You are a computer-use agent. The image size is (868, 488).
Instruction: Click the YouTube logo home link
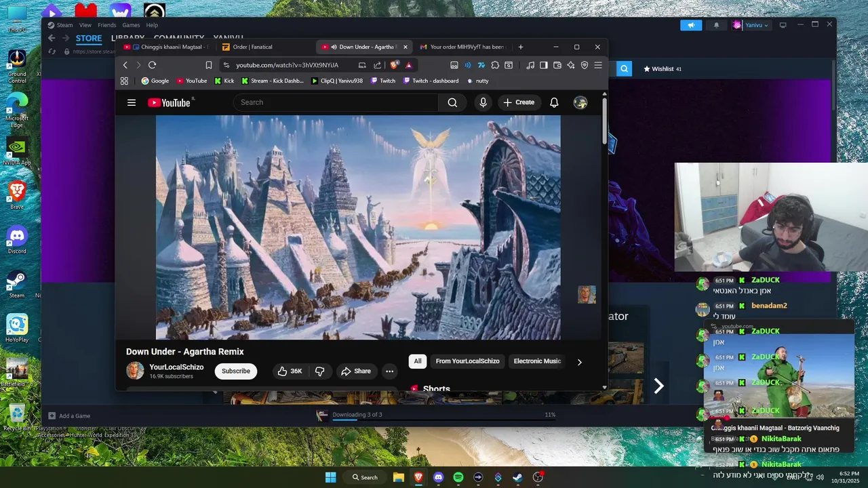click(x=170, y=102)
